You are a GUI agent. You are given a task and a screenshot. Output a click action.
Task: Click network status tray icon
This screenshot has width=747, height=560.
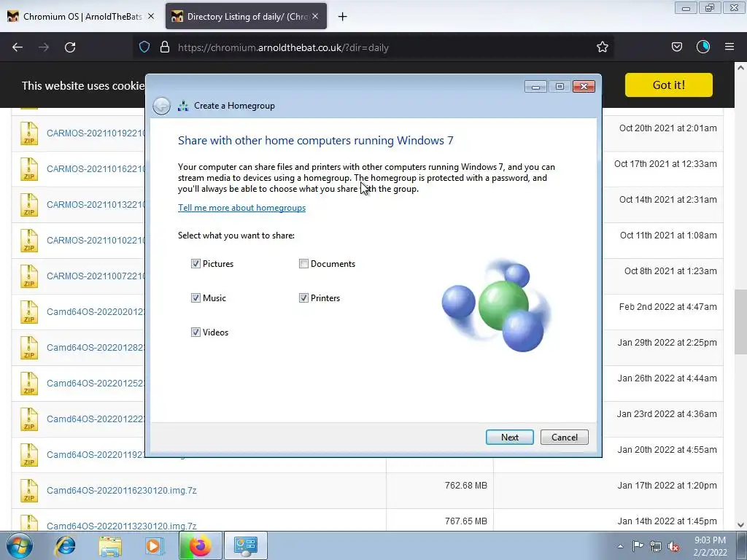[x=656, y=547]
